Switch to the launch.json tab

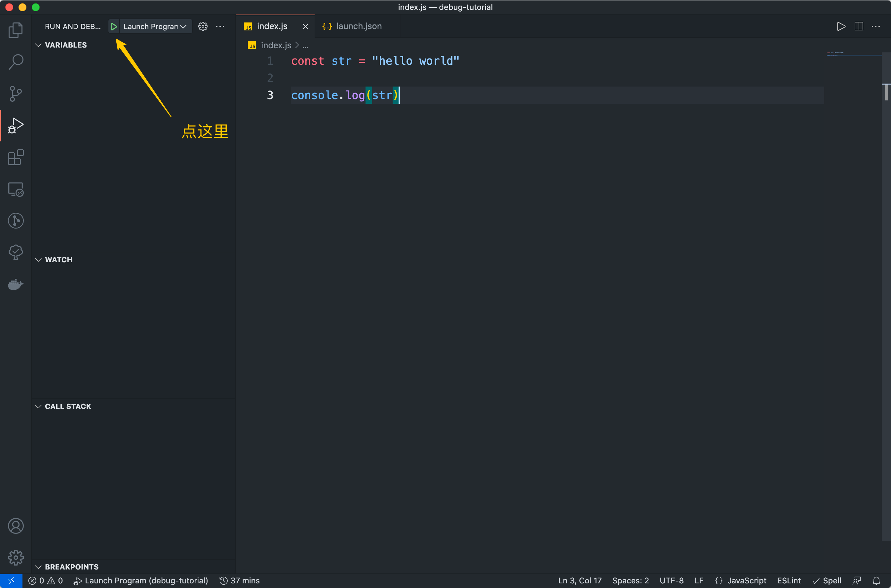click(x=358, y=26)
